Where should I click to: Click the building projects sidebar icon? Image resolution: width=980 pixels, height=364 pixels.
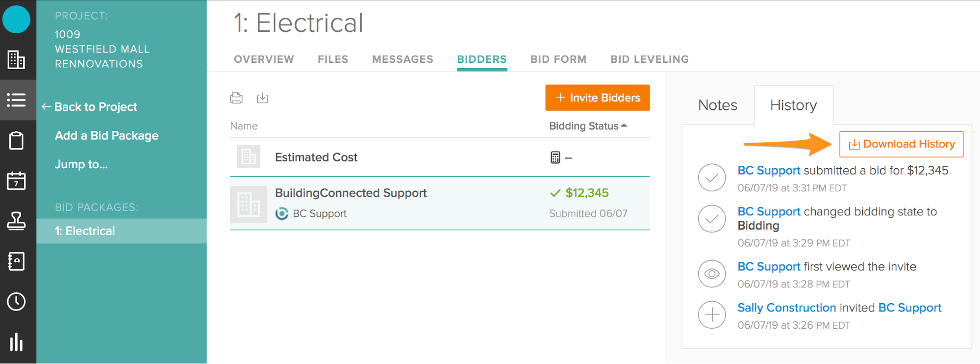16,60
